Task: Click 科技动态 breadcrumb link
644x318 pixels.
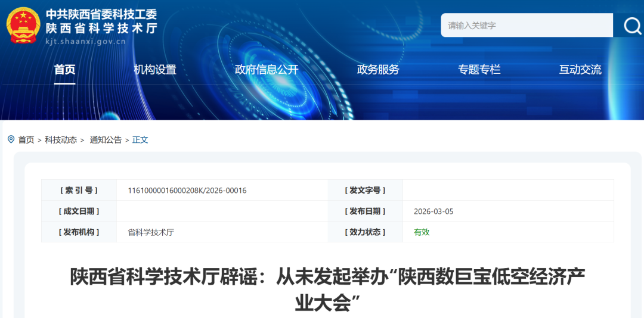Action: pyautogui.click(x=61, y=140)
